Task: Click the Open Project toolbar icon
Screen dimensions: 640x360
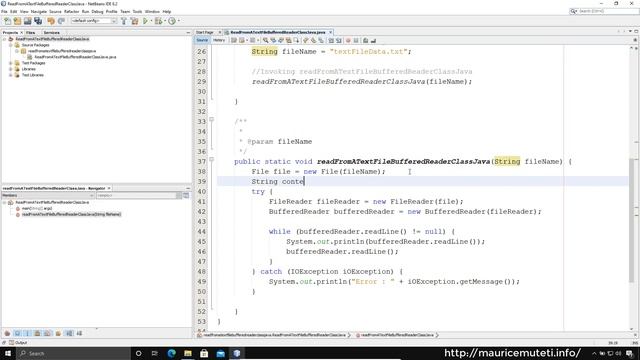Action: pyautogui.click(x=27, y=21)
